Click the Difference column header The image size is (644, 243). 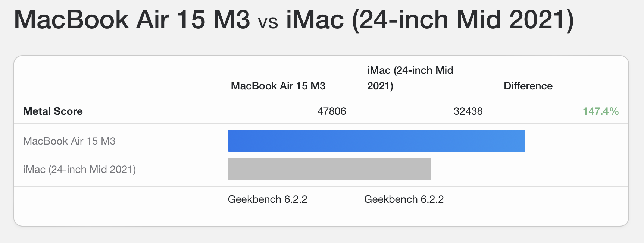click(528, 86)
